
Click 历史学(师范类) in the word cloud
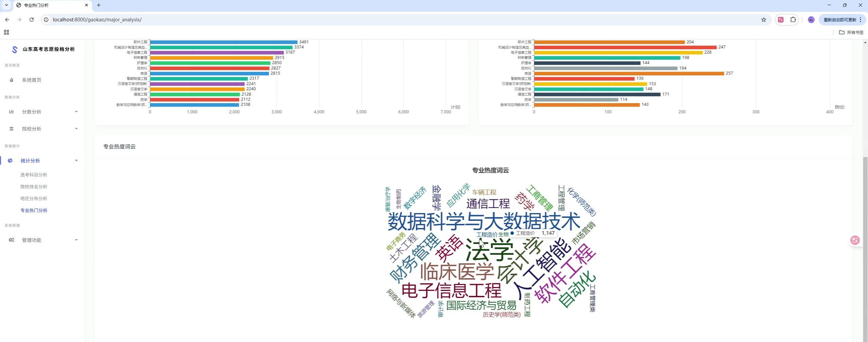[501, 315]
